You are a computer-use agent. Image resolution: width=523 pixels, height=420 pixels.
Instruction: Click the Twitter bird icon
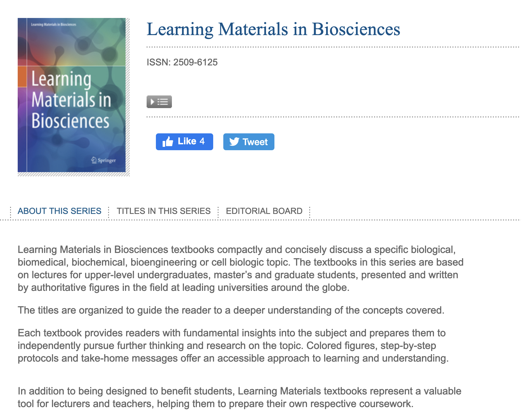pyautogui.click(x=234, y=141)
